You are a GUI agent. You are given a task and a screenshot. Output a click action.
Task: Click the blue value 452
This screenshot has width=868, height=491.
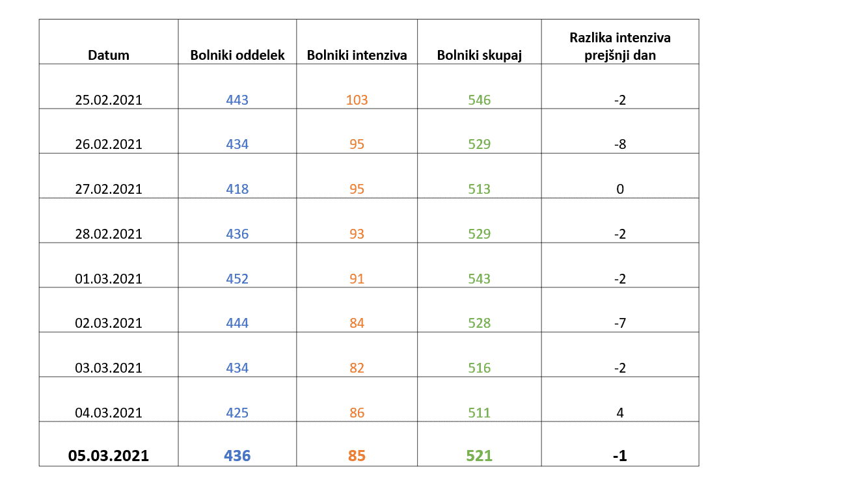click(x=237, y=279)
